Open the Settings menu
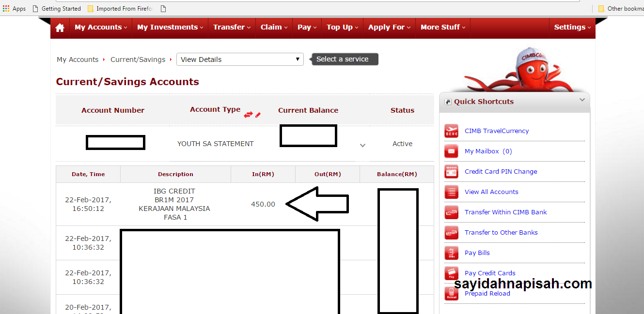The height and width of the screenshot is (314, 644). 572,28
